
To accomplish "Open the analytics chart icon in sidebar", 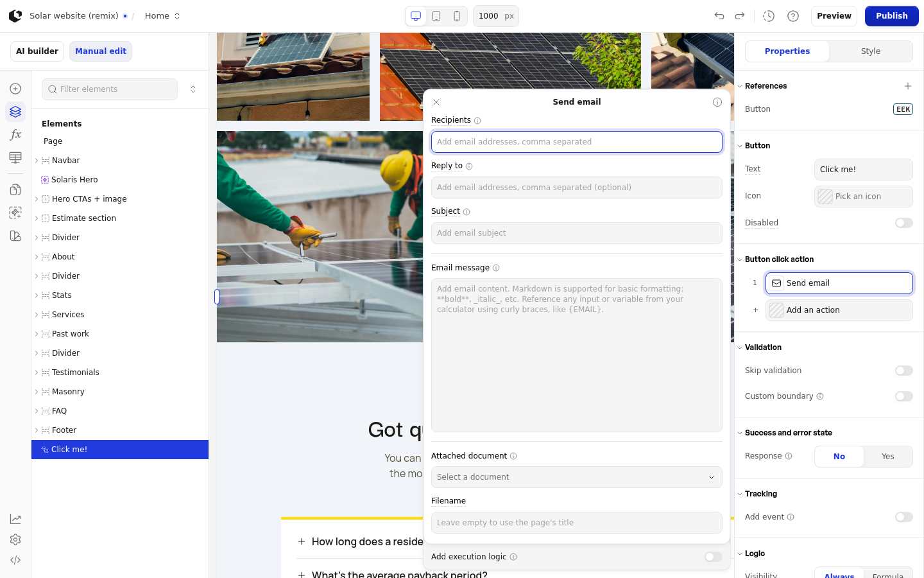I will [x=15, y=519].
